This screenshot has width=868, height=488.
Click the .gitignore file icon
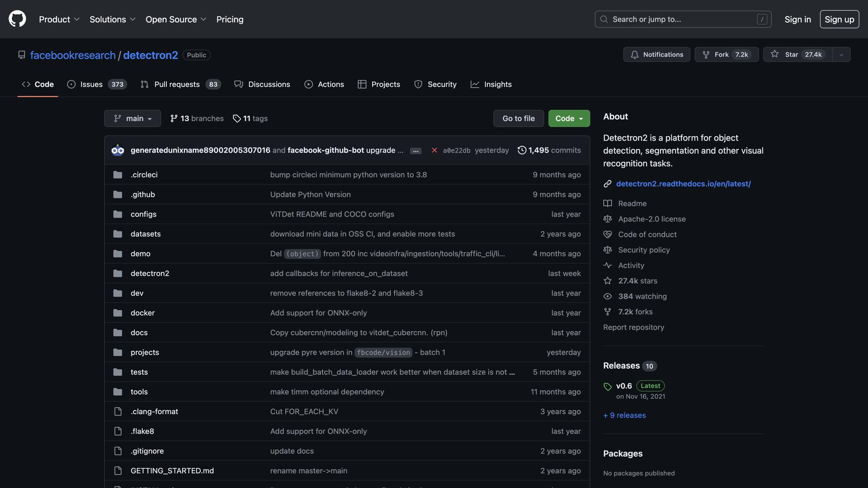[118, 451]
